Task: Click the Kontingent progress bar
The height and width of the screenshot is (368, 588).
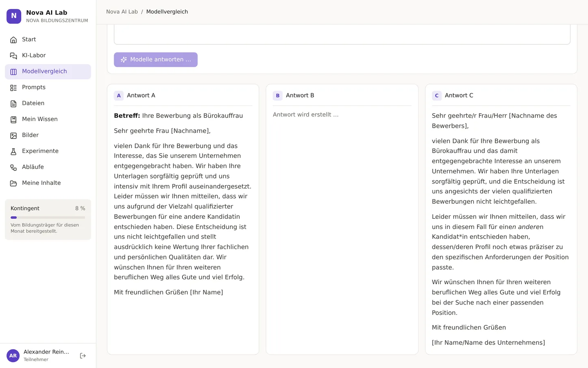Action: (x=48, y=218)
